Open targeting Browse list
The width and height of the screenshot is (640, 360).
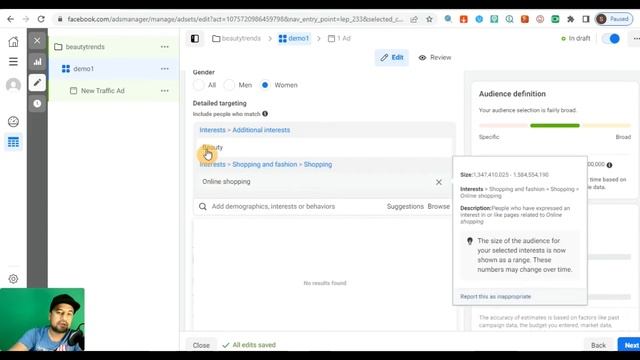pyautogui.click(x=438, y=207)
